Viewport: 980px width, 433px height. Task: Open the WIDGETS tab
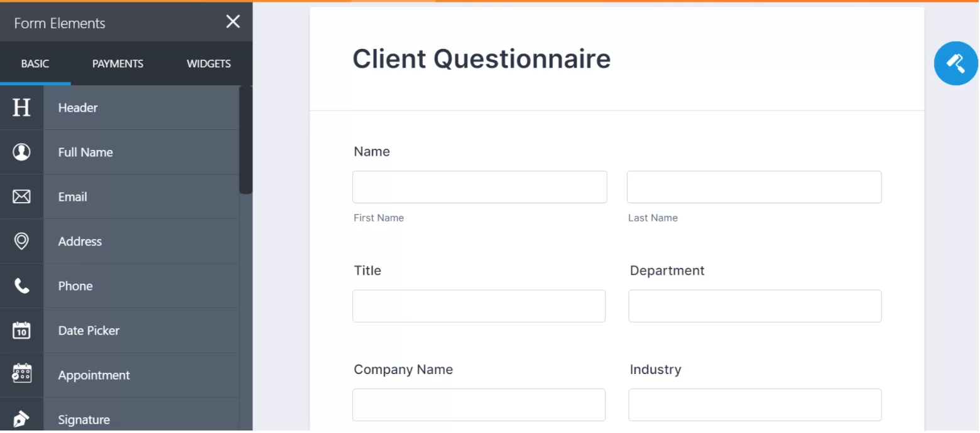[x=209, y=63]
